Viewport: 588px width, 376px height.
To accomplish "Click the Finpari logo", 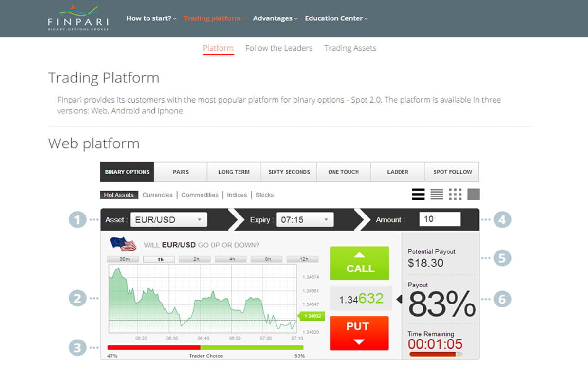I will 78,18.
